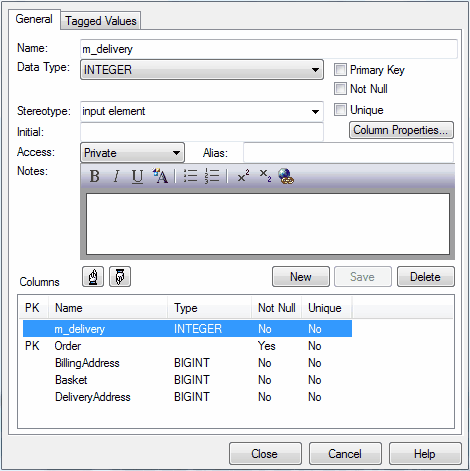The height and width of the screenshot is (471, 470).
Task: Move column down with hand-down icon
Action: point(120,277)
